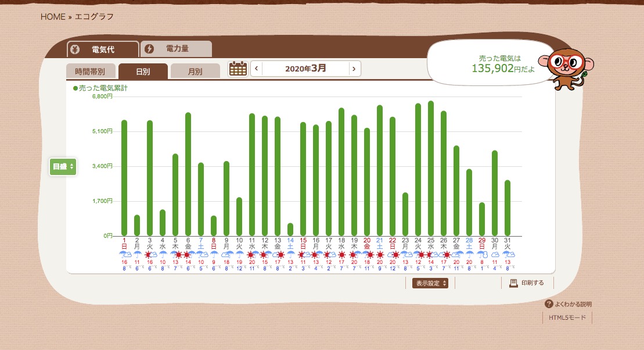Click the lightning icon on 電力量 tab
644x350 pixels.
point(149,49)
